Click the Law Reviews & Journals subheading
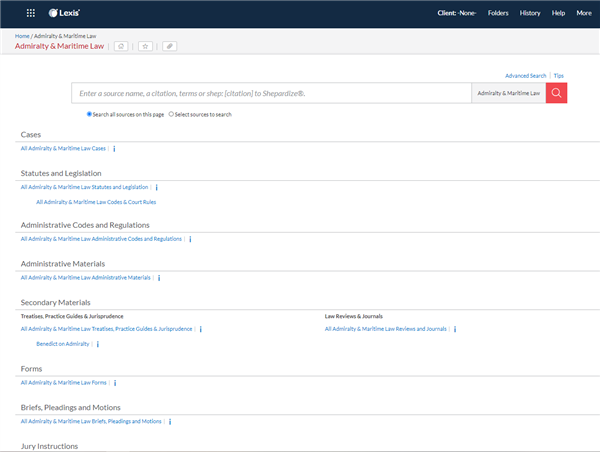Viewport: 600px width, 452px height. click(x=354, y=317)
